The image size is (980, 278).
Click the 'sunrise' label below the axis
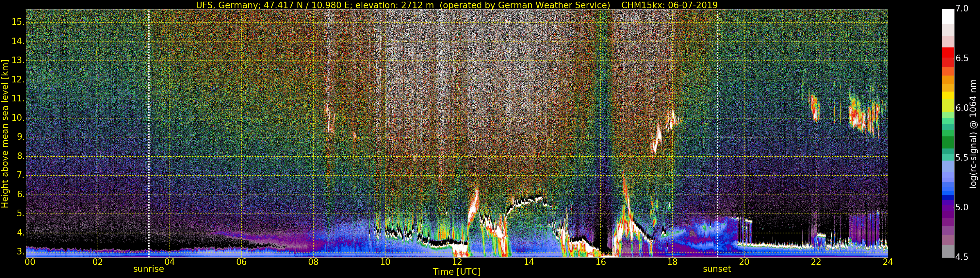click(x=148, y=269)
